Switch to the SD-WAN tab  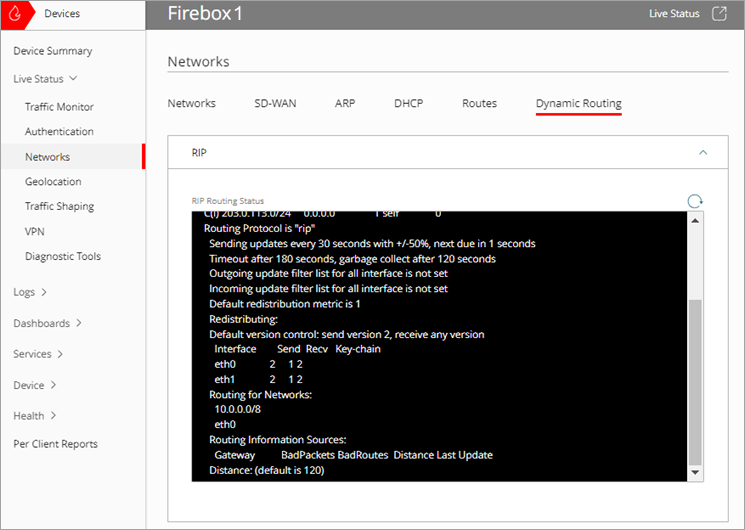[275, 103]
